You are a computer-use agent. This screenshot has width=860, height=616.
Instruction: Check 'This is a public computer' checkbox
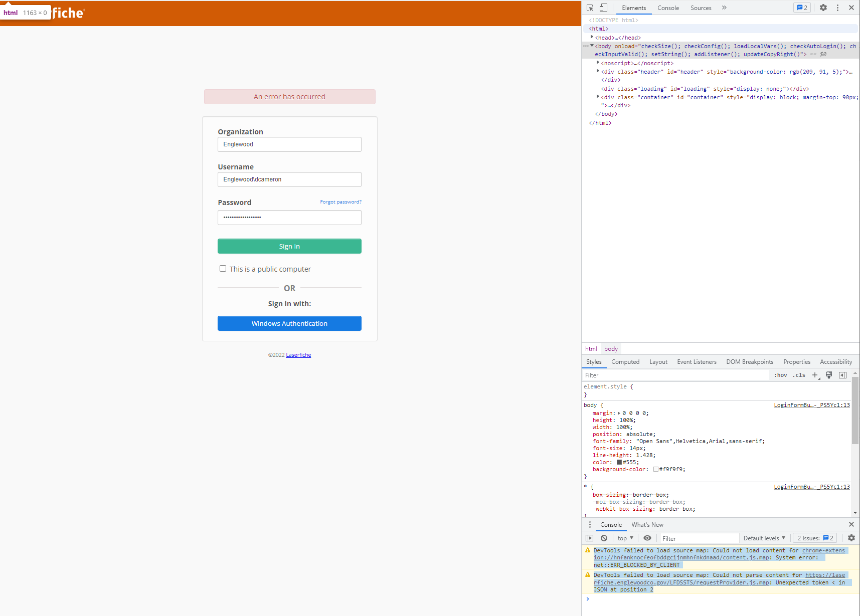pos(223,269)
